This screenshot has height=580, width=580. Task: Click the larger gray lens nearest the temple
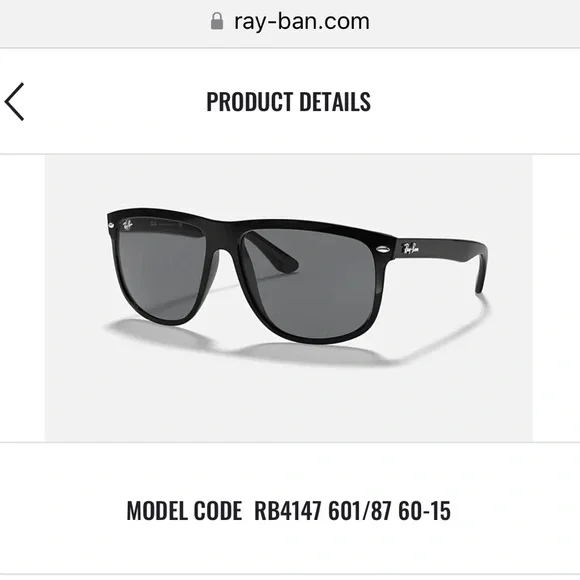309,283
